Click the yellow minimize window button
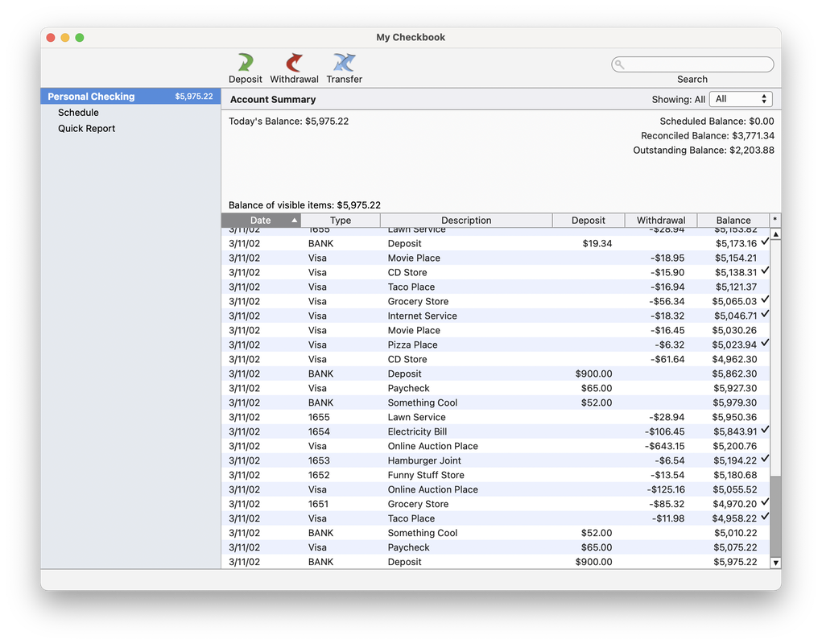822x644 pixels. 65,38
